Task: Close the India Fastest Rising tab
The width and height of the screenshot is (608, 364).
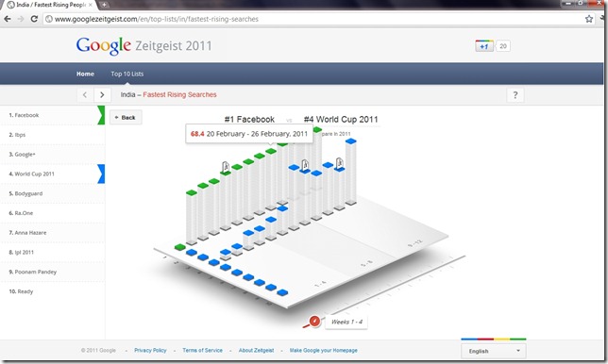Action: [x=91, y=5]
